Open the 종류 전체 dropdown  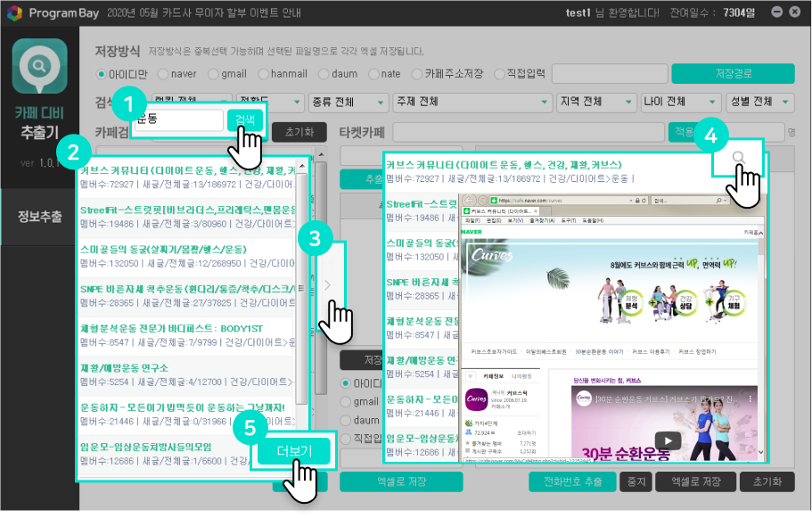[343, 102]
